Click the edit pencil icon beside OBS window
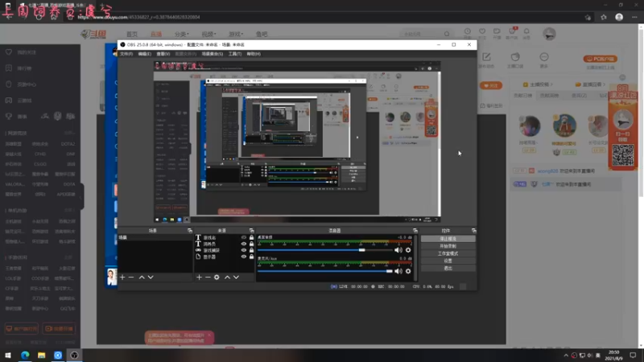 [487, 57]
